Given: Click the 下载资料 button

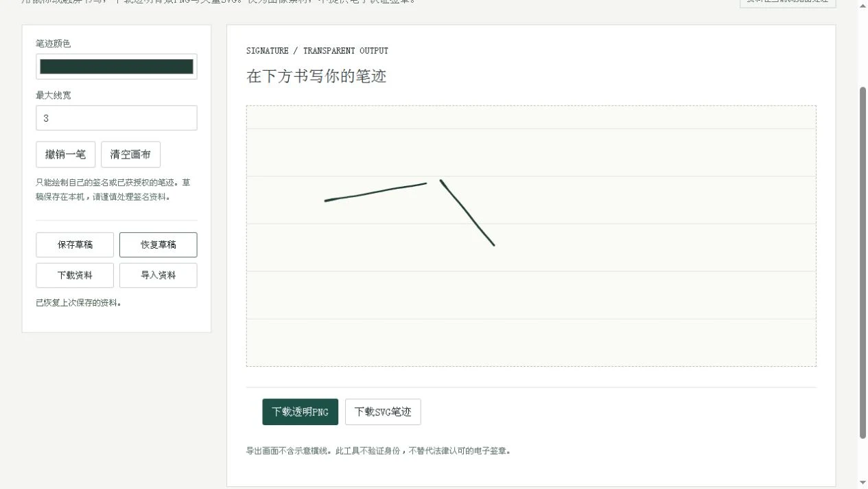Looking at the screenshot, I should [x=75, y=275].
